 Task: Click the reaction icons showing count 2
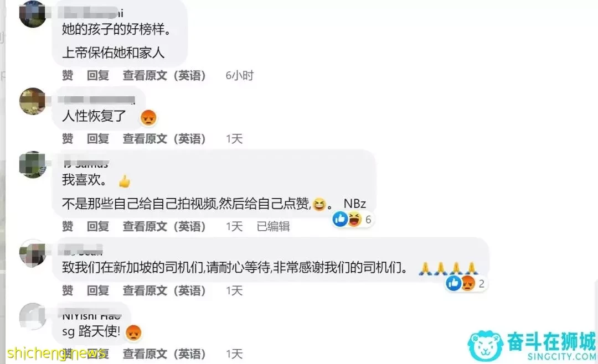(x=465, y=283)
